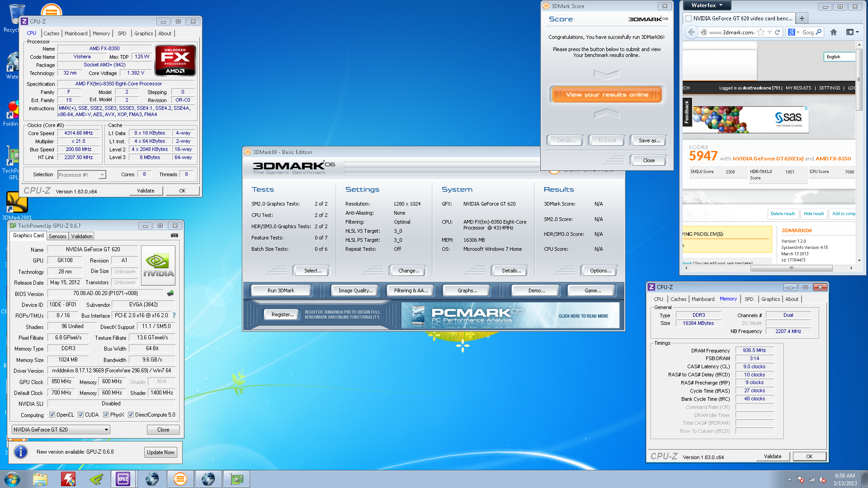Open the search engine selector dropdown

click(794, 32)
